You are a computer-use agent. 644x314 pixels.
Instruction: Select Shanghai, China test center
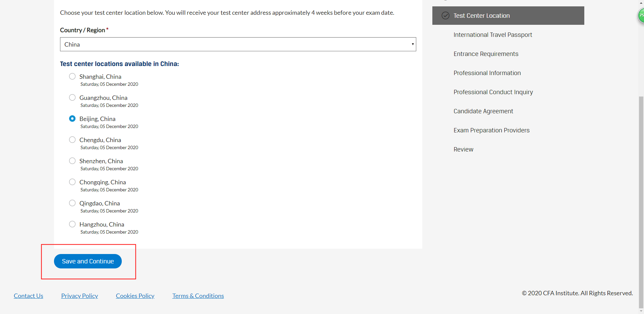click(72, 76)
